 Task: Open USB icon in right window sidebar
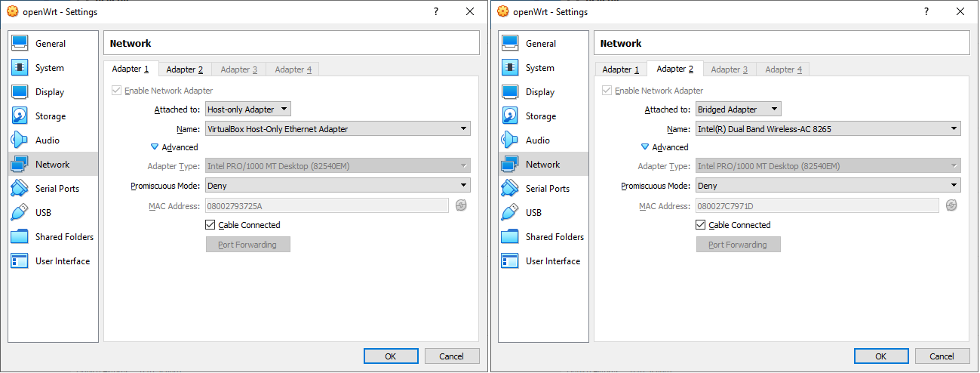(511, 213)
